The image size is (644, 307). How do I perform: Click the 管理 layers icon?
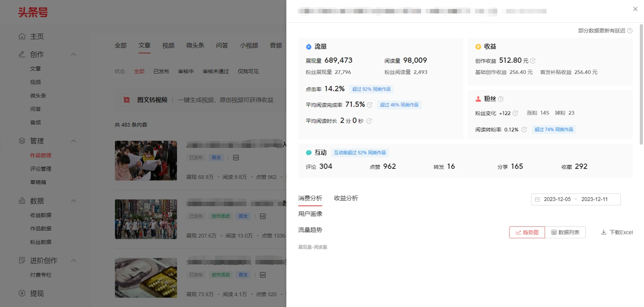[22, 141]
